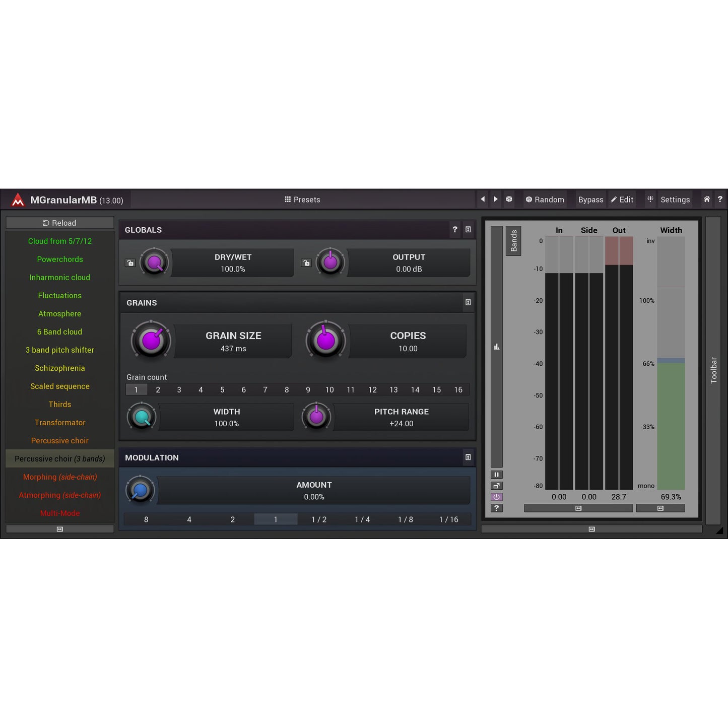Click the previous preset arrow icon
This screenshot has width=728, height=728.
pyautogui.click(x=483, y=200)
